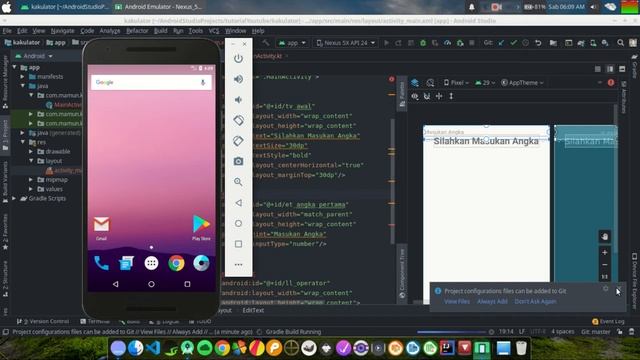Screen dimensions: 640x360
Task: Toggle view options eye icon in layout editor
Action: point(415,96)
